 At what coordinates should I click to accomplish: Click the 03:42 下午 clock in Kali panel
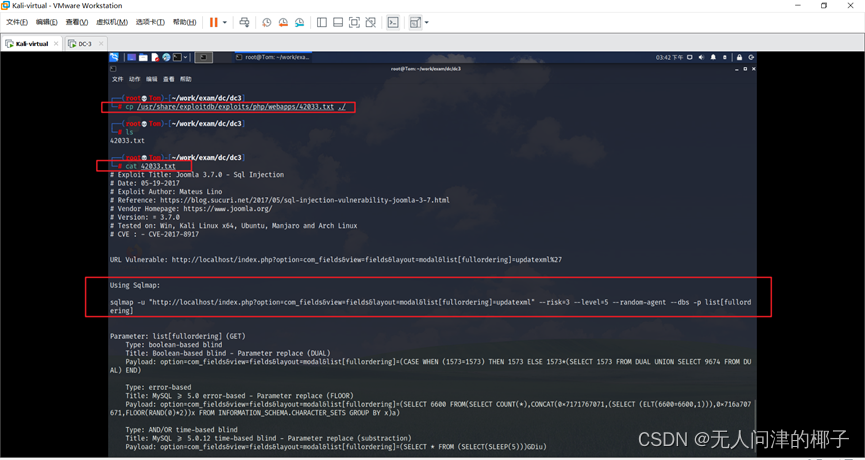(669, 57)
